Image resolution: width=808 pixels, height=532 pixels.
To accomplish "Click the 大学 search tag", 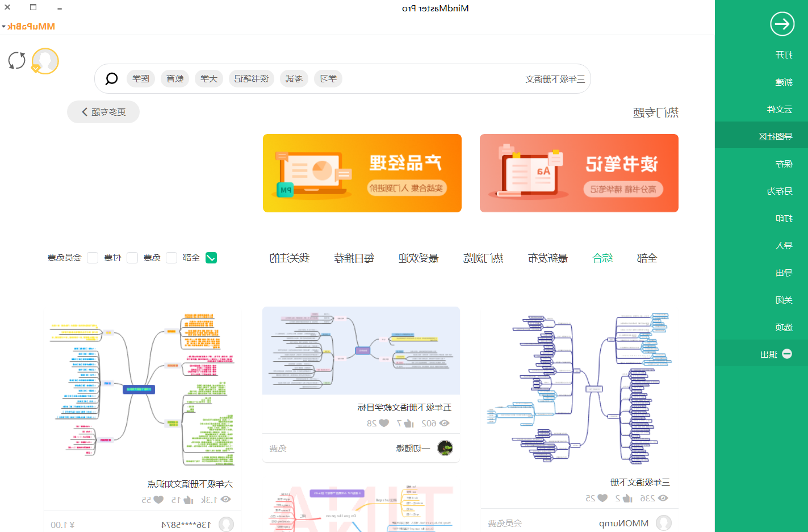I will (209, 78).
